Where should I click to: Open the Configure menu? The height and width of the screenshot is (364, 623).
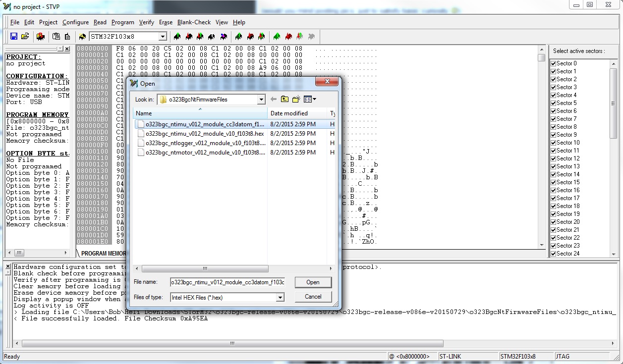[x=75, y=22]
